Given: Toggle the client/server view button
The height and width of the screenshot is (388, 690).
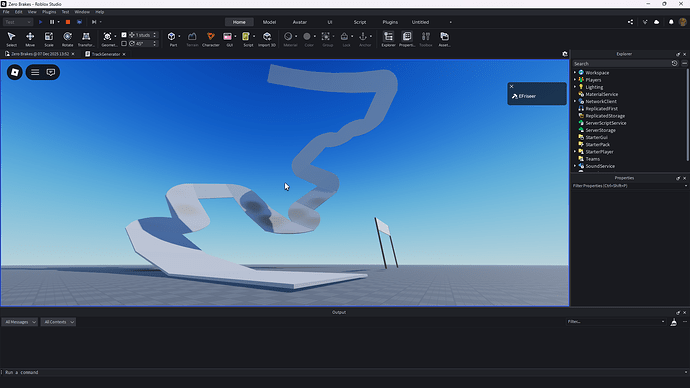Looking at the screenshot, I should [79, 22].
